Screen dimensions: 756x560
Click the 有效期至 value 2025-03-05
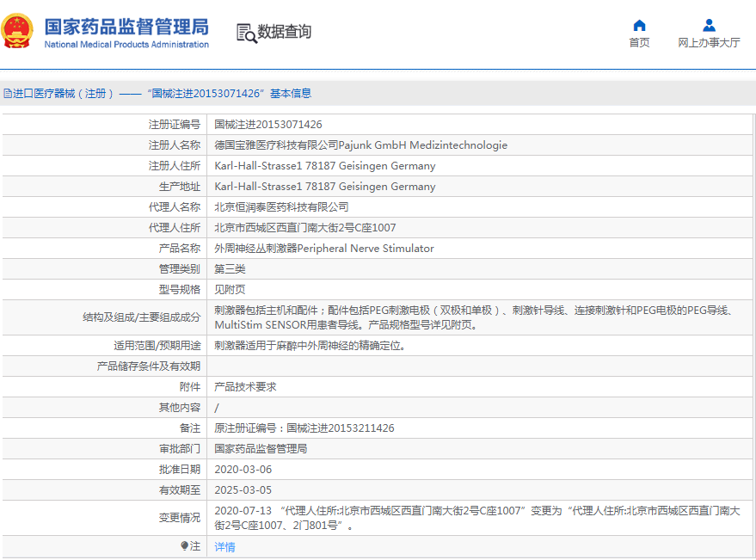243,490
